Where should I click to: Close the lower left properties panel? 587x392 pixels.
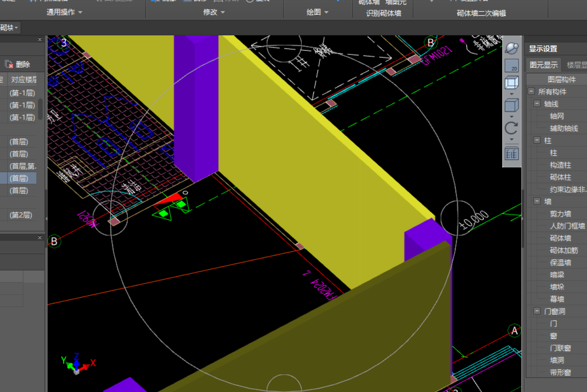pos(40,238)
